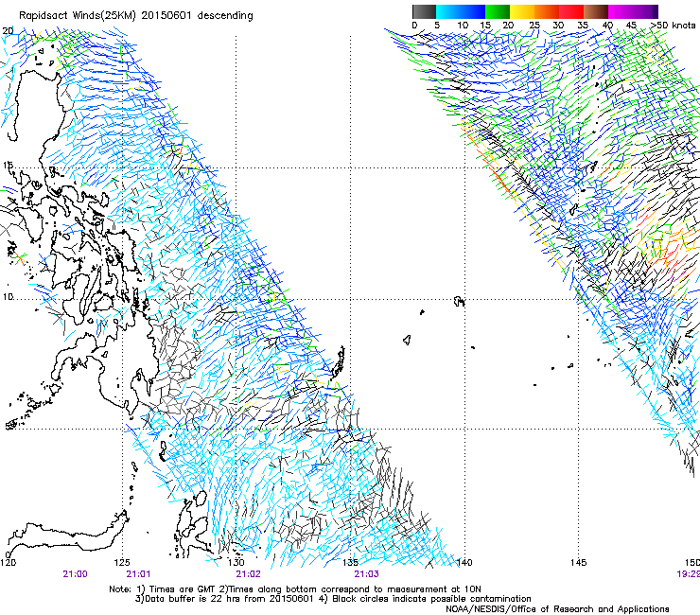The height and width of the screenshot is (615, 700).
Task: Click the cyan-blue 5-15 knots legend swatch
Action: click(x=461, y=11)
